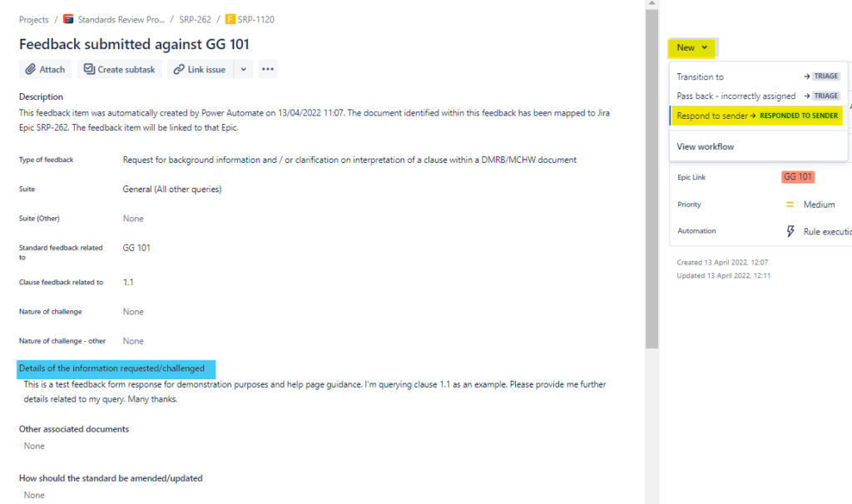Click the Suite field value General

tap(172, 190)
